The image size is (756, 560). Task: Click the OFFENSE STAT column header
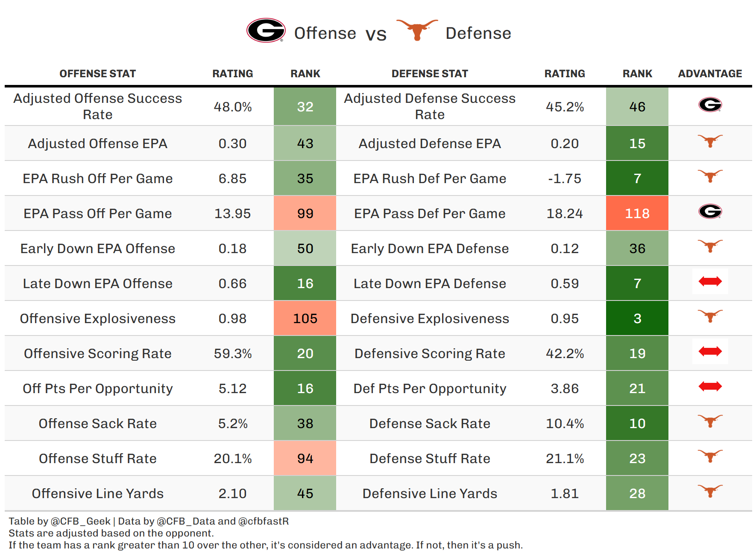pyautogui.click(x=97, y=74)
